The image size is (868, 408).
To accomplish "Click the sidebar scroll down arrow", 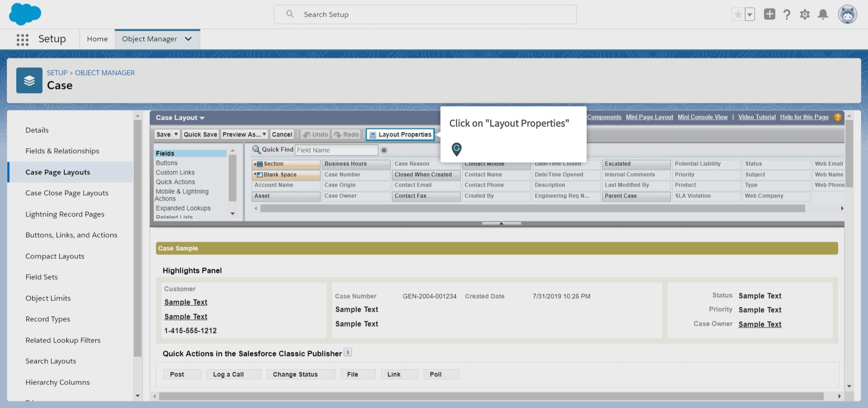I will point(138,396).
